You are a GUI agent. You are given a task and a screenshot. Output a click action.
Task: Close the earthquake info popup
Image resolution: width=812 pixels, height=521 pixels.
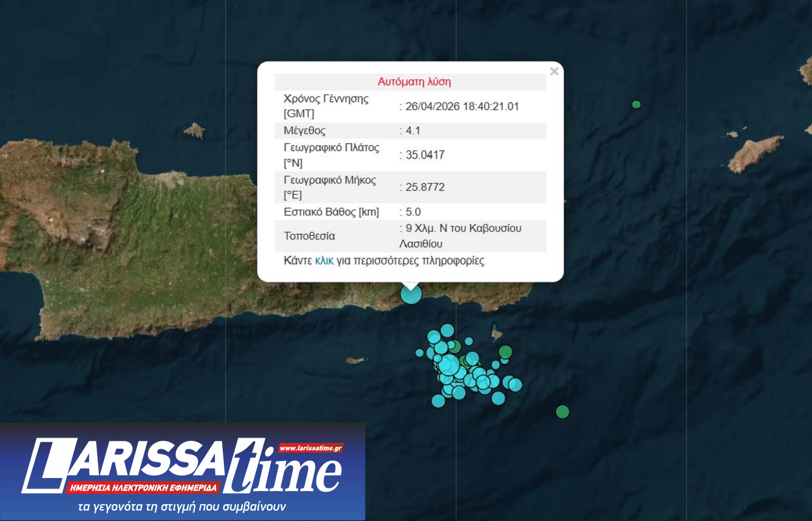(x=554, y=72)
